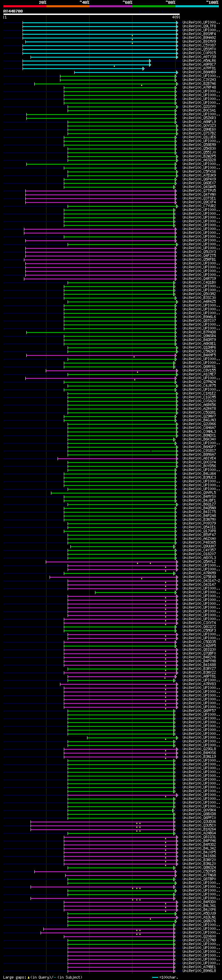Select hit label UniRef100_A7PF81

point(199,68)
